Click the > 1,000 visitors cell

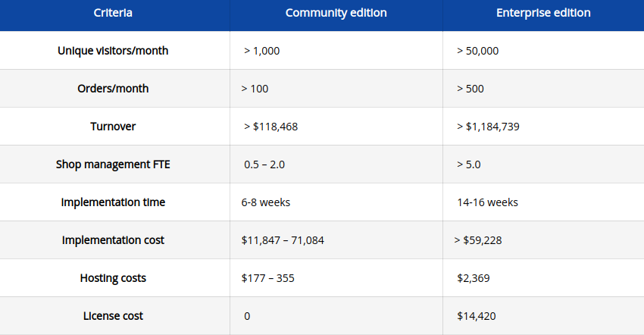coord(261,51)
